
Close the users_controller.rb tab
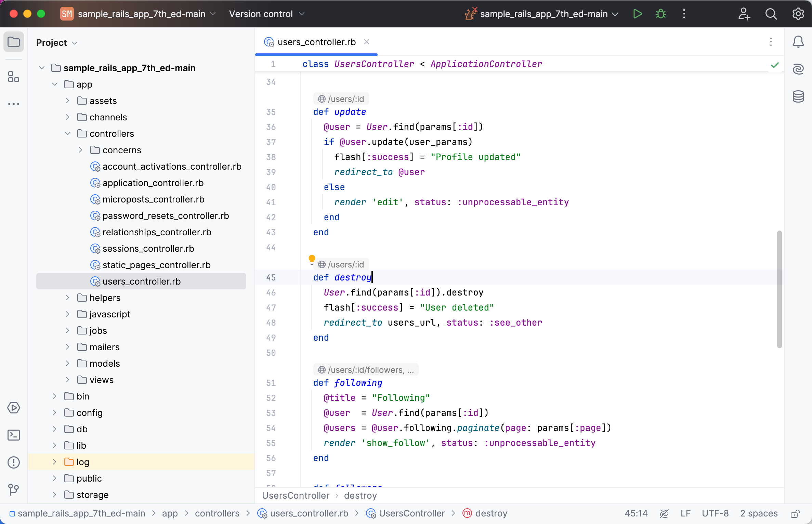coord(367,42)
